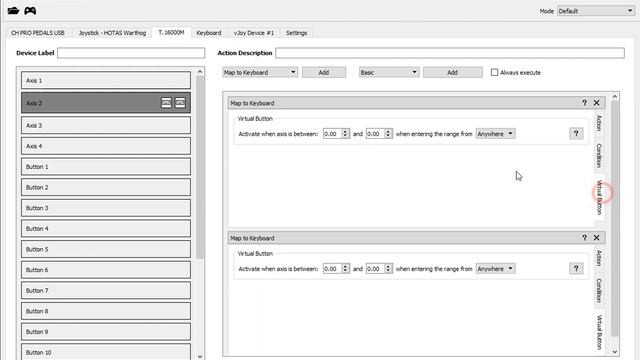Click virtual button help in second action

click(x=576, y=268)
